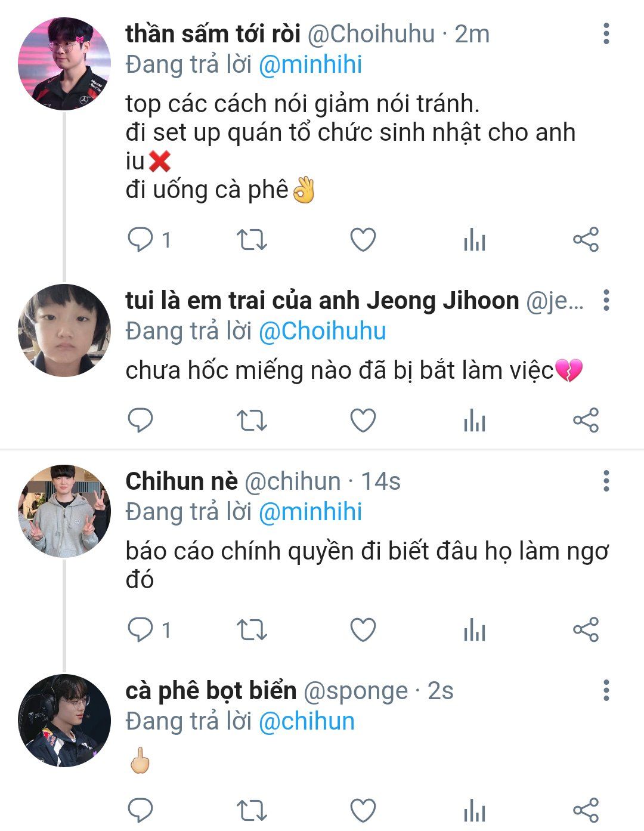Open the @minhihi mention in Choihuhu's tweet
Viewport: 644px width, 831px height.
[x=310, y=64]
